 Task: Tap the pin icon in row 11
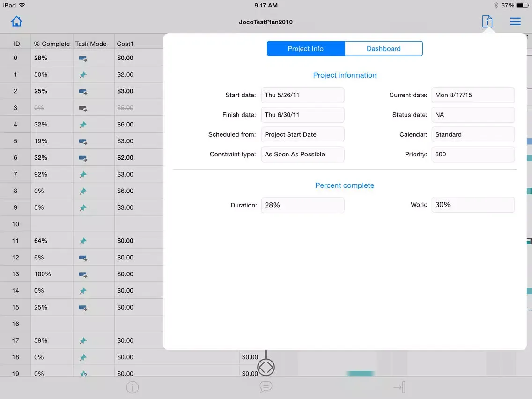83,241
